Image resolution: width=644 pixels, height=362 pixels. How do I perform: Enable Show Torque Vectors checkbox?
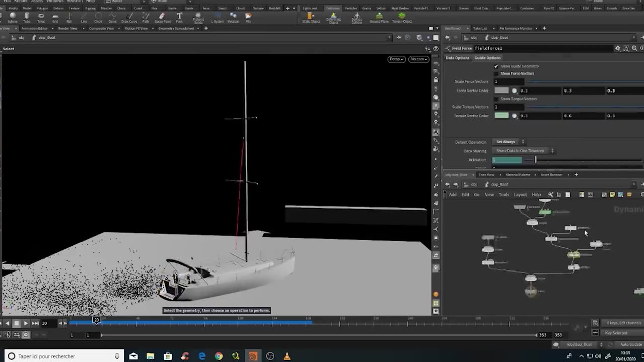496,99
